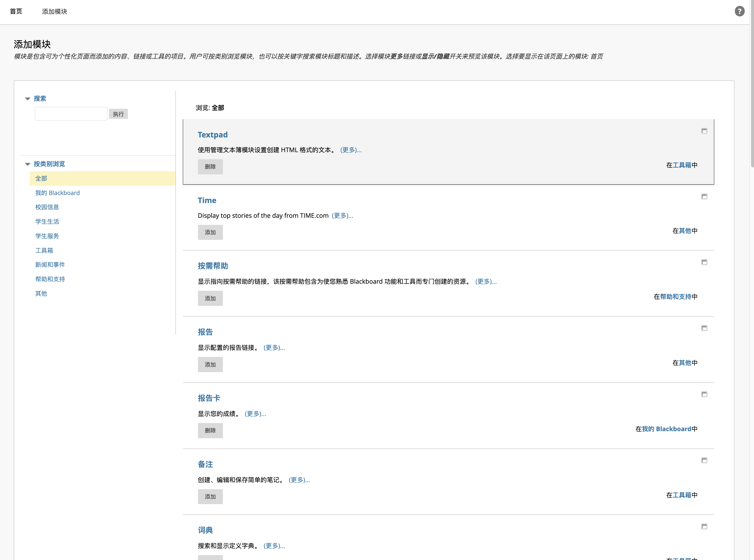Toggle the Textpad module display checkbox
754x560 pixels.
tap(705, 131)
